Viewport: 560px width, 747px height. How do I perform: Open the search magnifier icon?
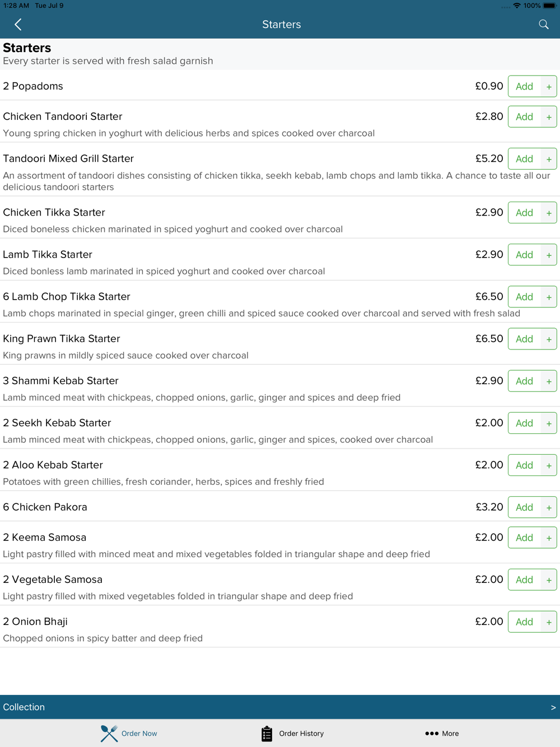(543, 25)
